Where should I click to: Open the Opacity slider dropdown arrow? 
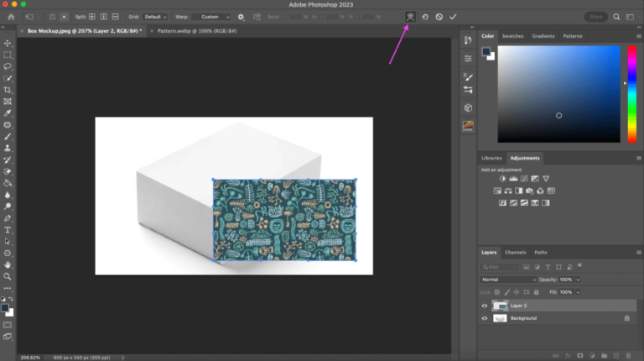(x=578, y=280)
